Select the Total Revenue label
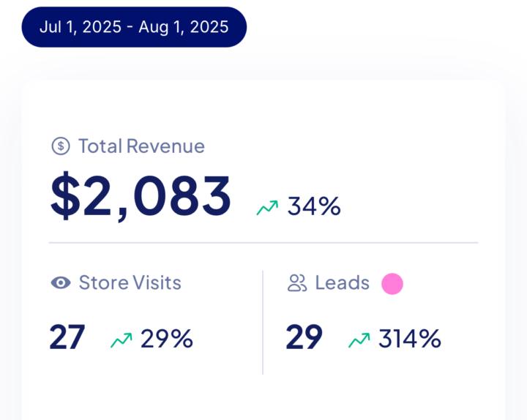The width and height of the screenshot is (527, 420). [141, 146]
